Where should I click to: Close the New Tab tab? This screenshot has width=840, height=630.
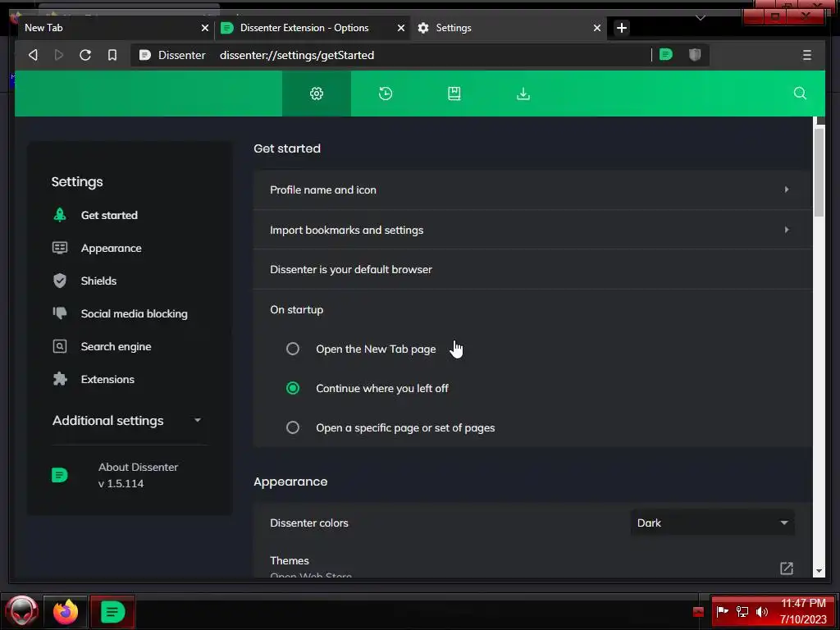click(204, 28)
